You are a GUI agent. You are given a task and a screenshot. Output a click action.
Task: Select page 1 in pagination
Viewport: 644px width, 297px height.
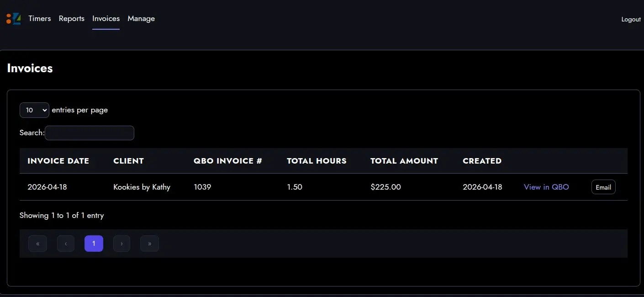94,244
